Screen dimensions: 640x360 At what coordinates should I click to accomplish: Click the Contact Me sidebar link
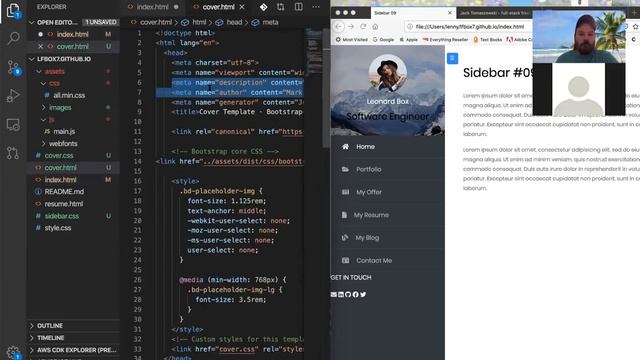click(374, 260)
